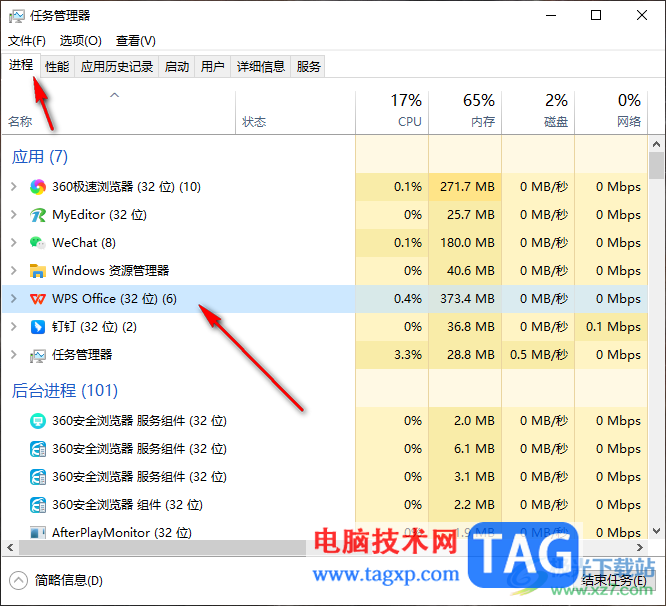Click the Windows 资源管理器 folder icon
Image resolution: width=666 pixels, height=606 pixels.
(x=38, y=271)
